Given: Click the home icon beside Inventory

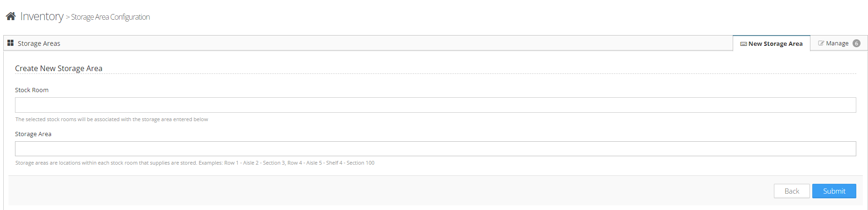Looking at the screenshot, I should click(11, 16).
